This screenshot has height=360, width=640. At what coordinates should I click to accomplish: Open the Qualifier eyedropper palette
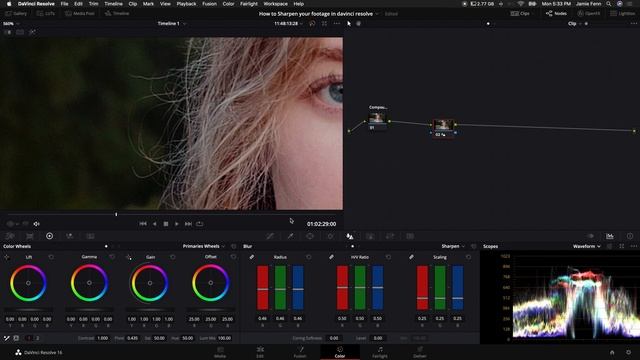[x=290, y=236]
